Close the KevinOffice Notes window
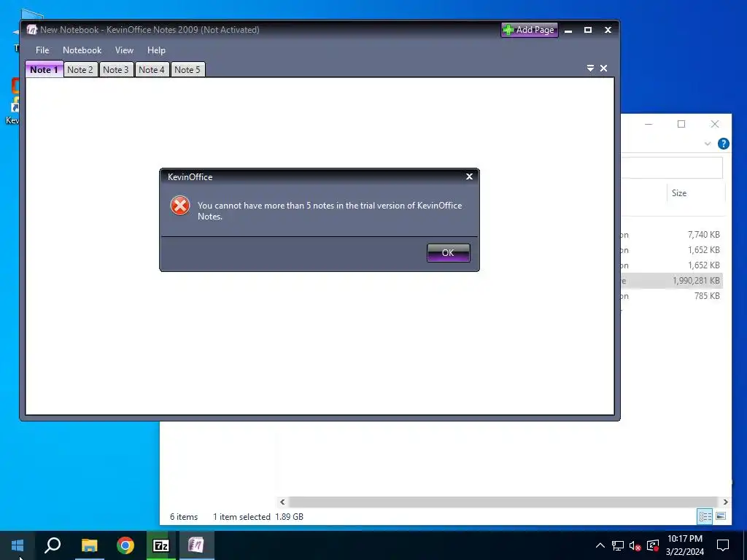This screenshot has width=747, height=560. 608,30
